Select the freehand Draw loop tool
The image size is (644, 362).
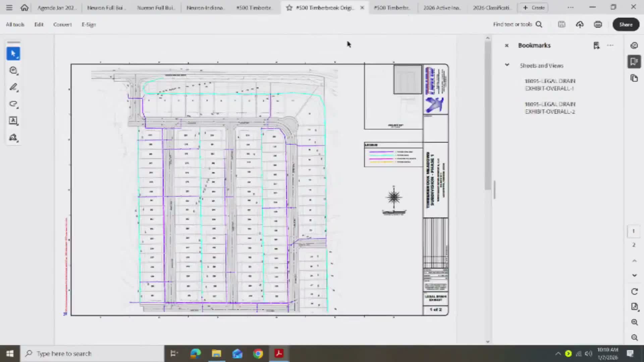coord(13,104)
